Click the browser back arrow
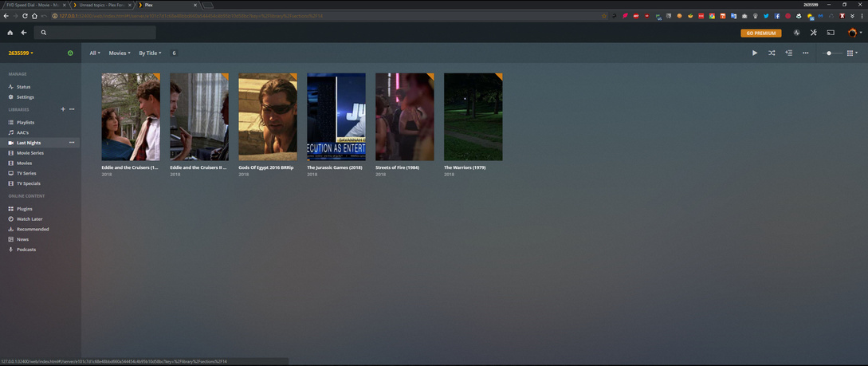The image size is (868, 366). (x=6, y=15)
